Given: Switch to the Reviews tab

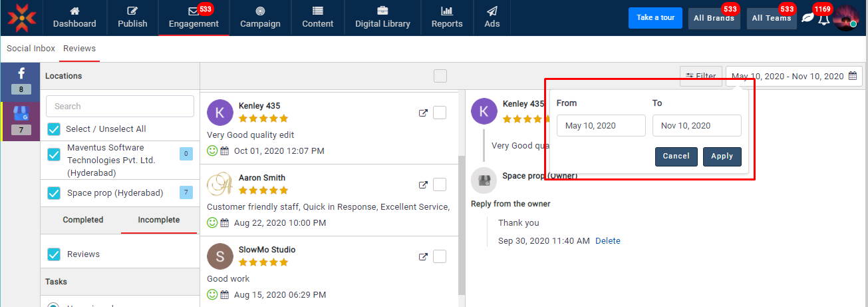Looking at the screenshot, I should pyautogui.click(x=80, y=49).
